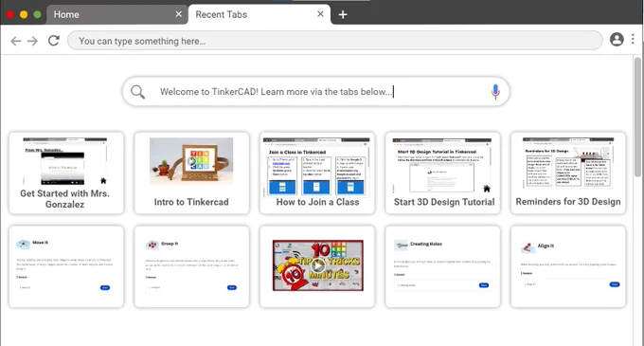Viewport: 644px width, 346px height.
Task: Activate the microphone voice search icon
Action: click(x=495, y=92)
